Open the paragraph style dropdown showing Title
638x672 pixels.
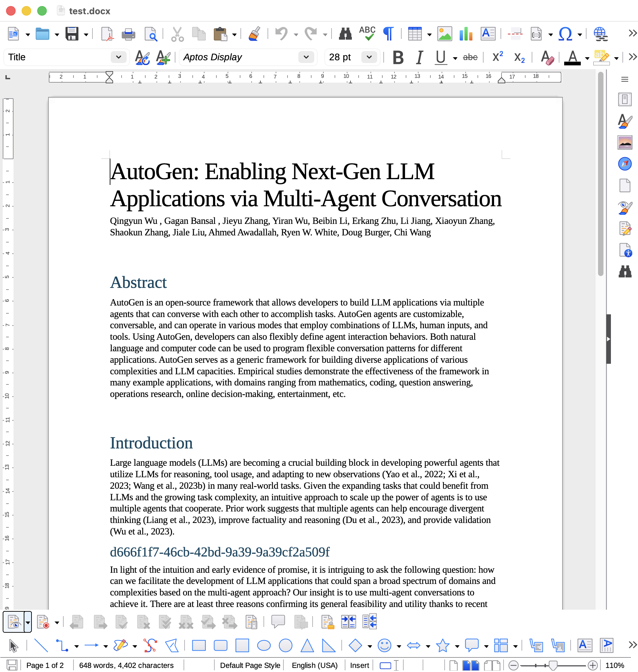coord(118,57)
